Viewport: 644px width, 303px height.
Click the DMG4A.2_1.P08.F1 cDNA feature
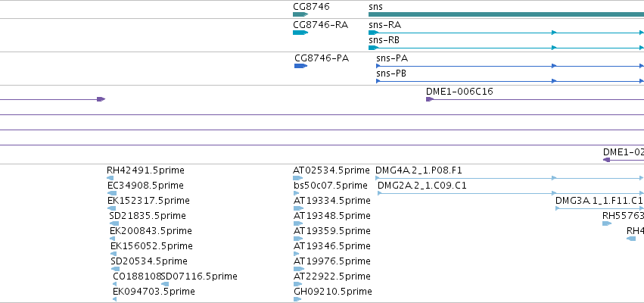[510, 178]
